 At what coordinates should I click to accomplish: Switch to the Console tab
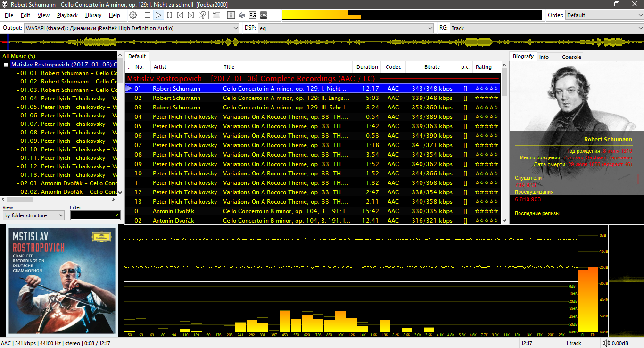571,57
